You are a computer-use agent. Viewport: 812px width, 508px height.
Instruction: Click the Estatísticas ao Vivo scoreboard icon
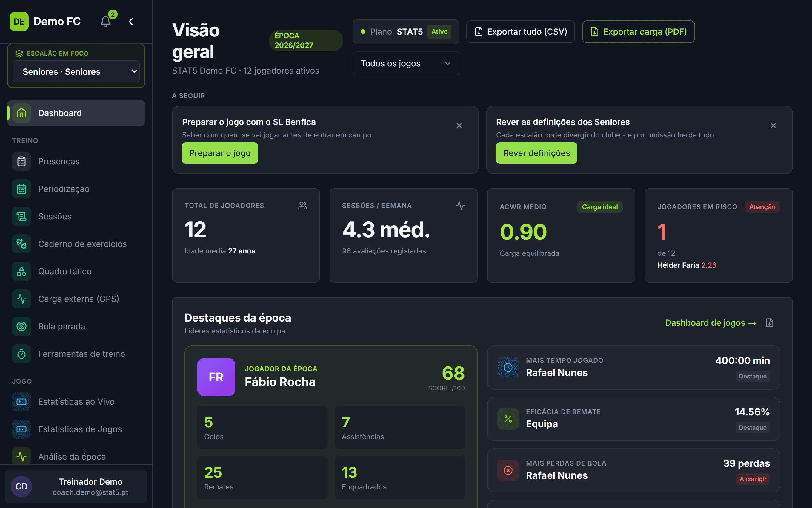tap(21, 402)
